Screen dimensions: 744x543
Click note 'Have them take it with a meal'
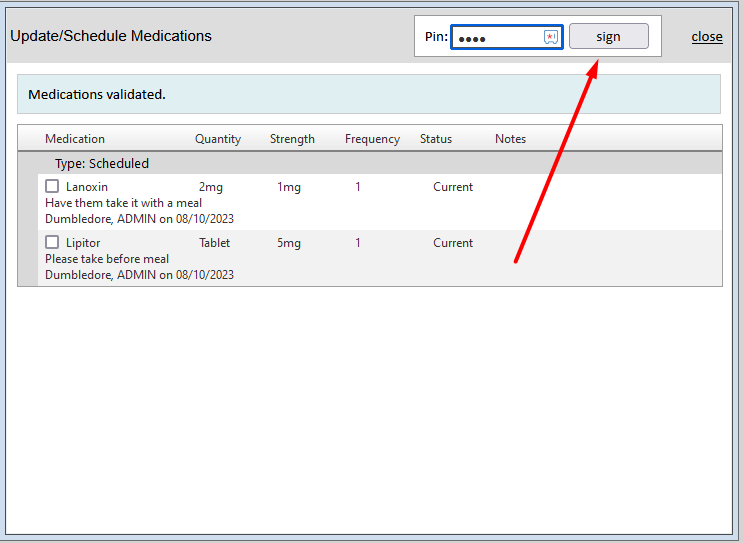(123, 203)
